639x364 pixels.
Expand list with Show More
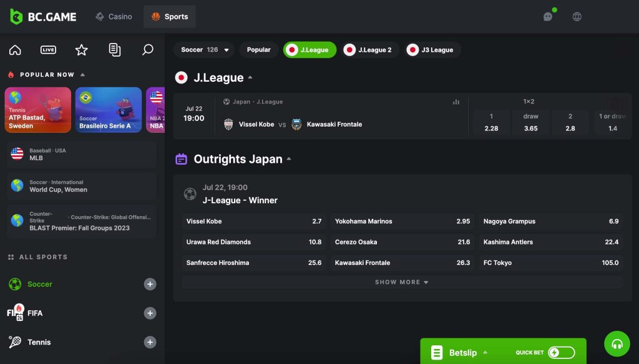(x=402, y=282)
